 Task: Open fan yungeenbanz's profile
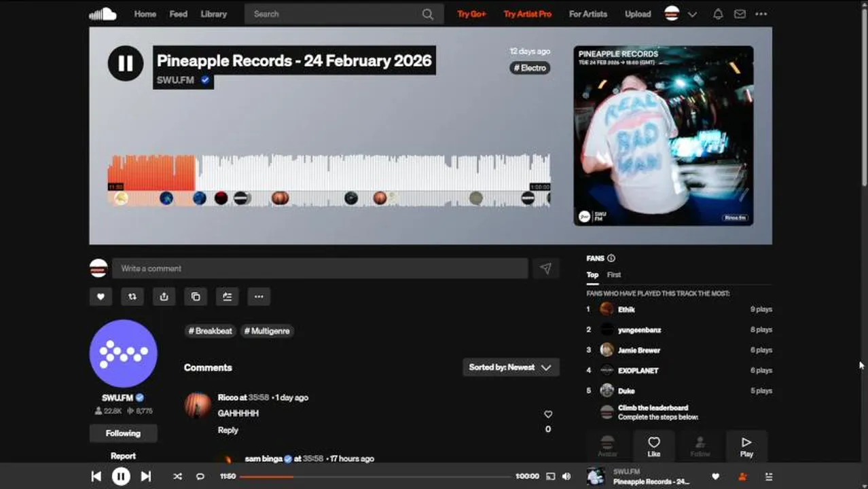639,330
